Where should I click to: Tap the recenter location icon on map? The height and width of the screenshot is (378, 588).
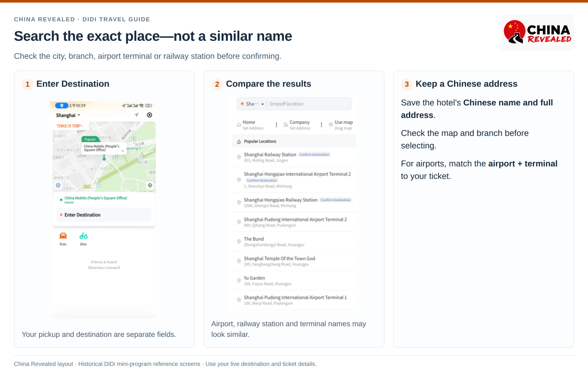click(x=150, y=185)
